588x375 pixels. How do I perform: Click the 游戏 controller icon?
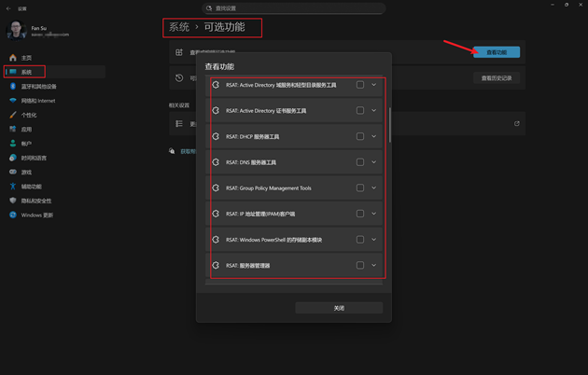point(13,173)
